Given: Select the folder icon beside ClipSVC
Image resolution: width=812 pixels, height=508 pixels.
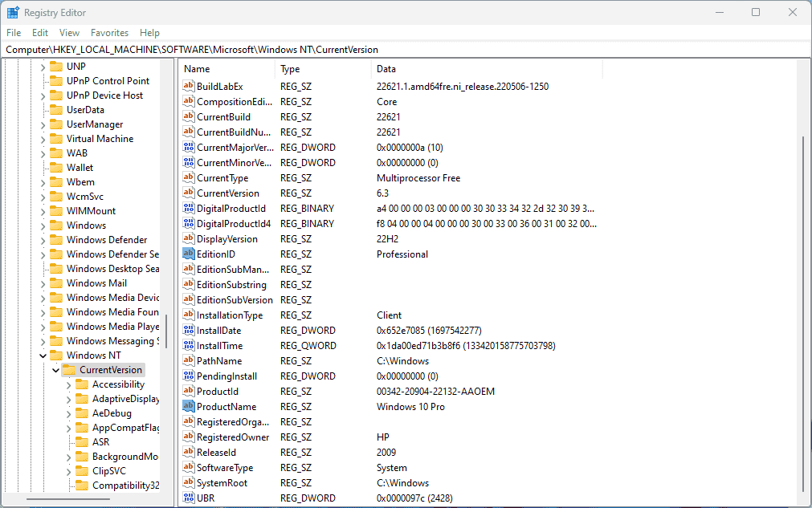Looking at the screenshot, I should (x=82, y=471).
